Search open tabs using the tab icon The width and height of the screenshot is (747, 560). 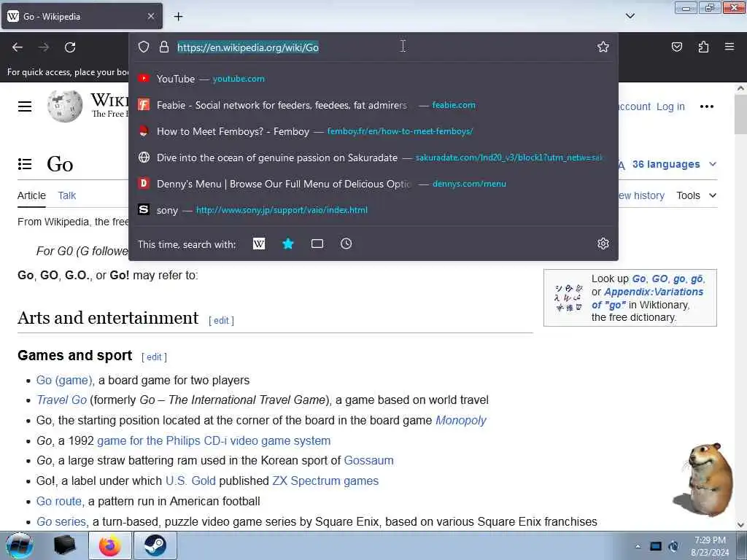coord(317,244)
